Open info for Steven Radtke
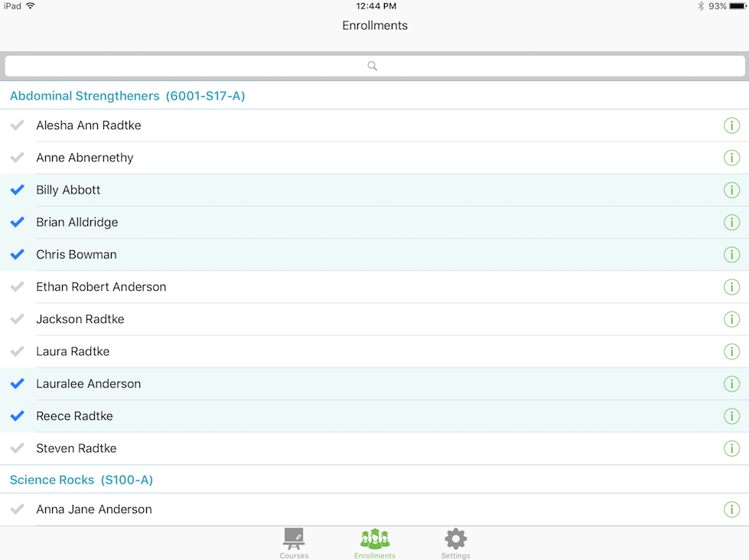This screenshot has height=560, width=749. coord(731,448)
